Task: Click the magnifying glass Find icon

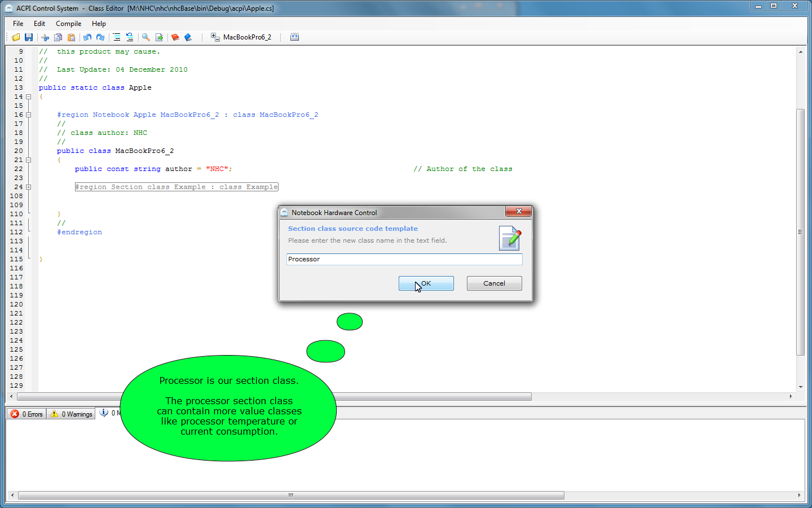Action: pos(146,37)
